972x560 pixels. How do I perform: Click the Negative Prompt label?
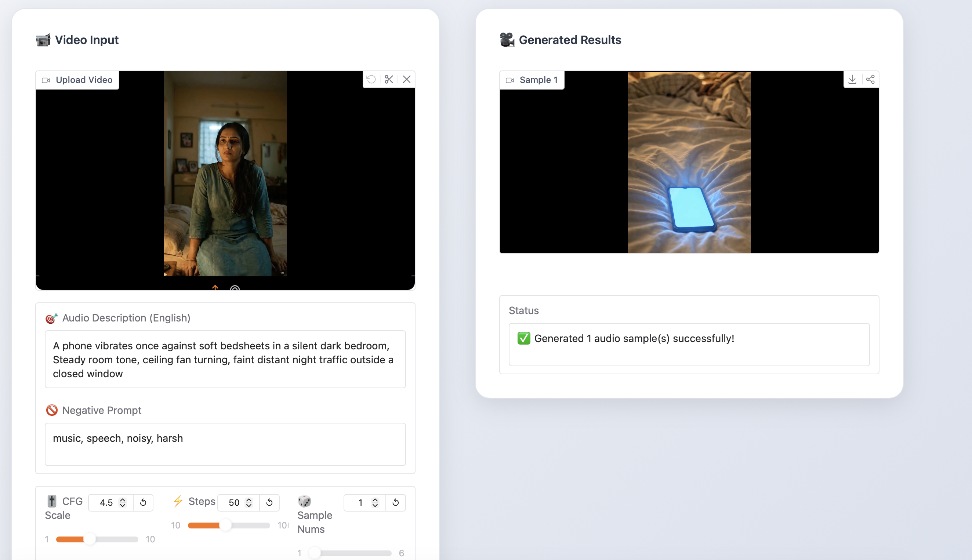click(x=102, y=410)
